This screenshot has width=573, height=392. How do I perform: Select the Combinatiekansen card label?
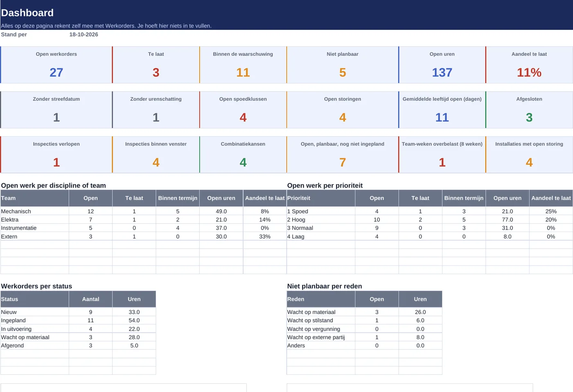(x=243, y=144)
